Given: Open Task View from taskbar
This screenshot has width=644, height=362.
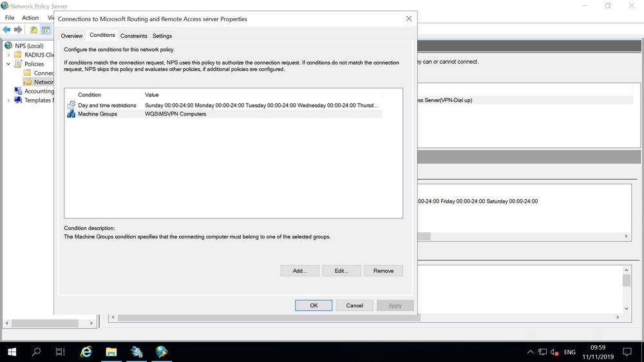Looking at the screenshot, I should point(61,352).
